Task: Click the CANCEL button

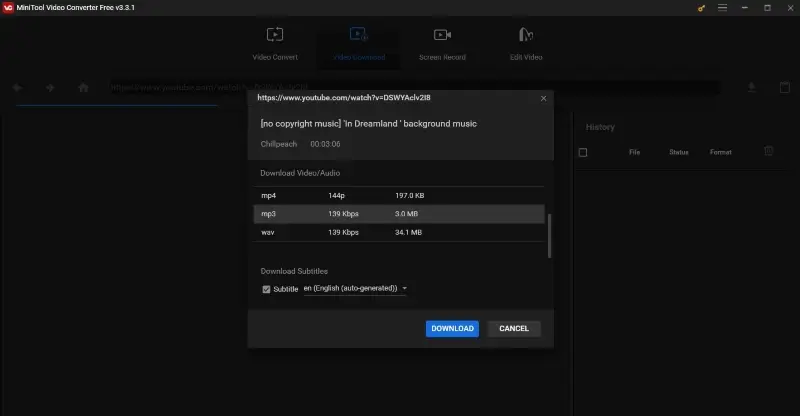Action: [x=514, y=329]
